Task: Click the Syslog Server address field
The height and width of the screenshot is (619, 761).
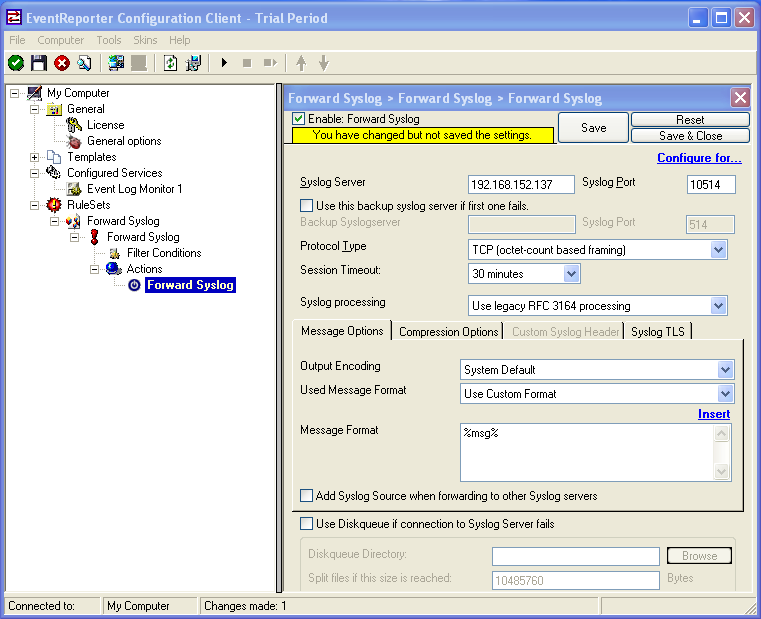Action: click(521, 184)
